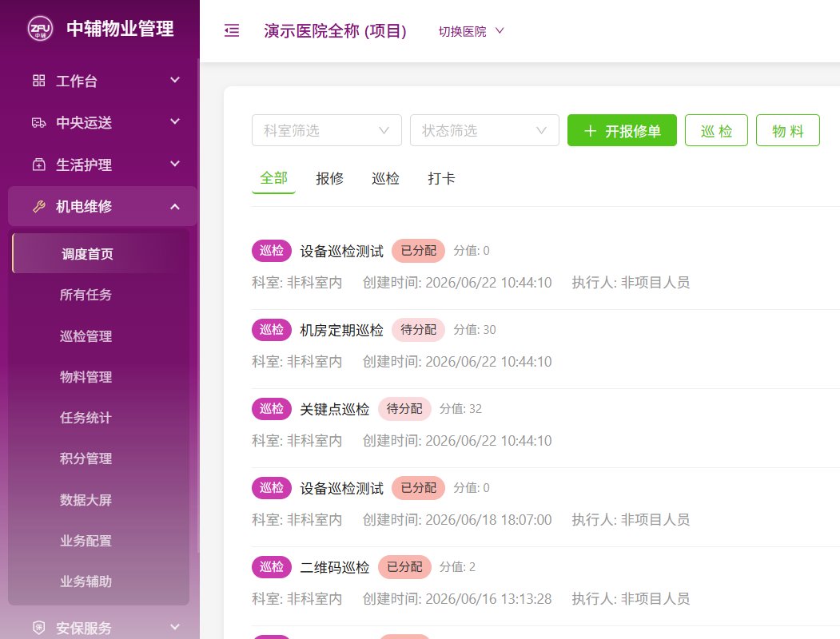
Task: Click the central transport truck icon
Action: pos(38,122)
